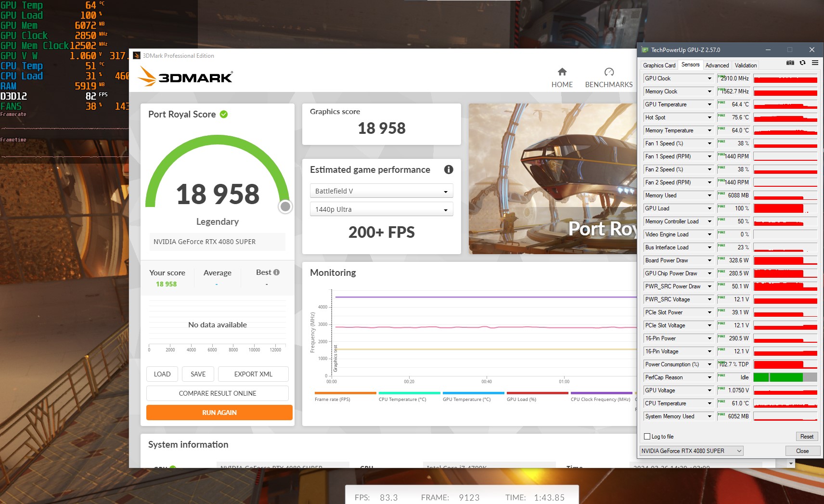Click the EXPORT XML button

pos(253,374)
